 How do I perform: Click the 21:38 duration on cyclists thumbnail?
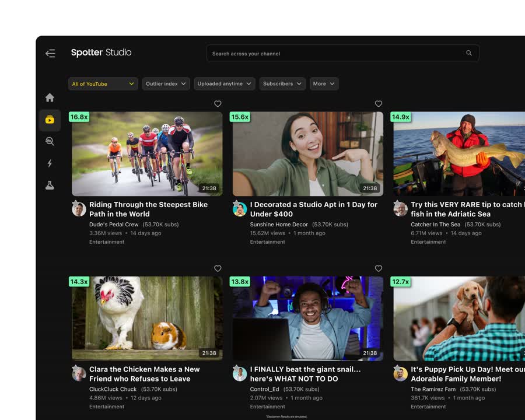point(209,188)
